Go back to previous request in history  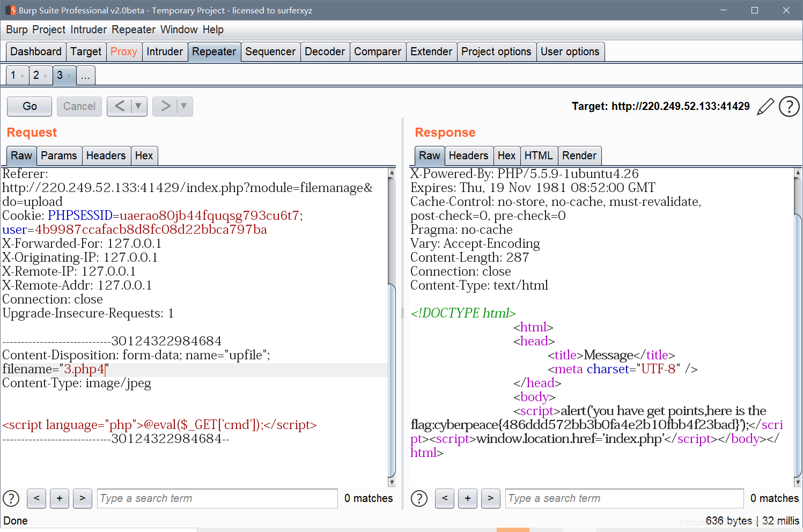pos(120,106)
